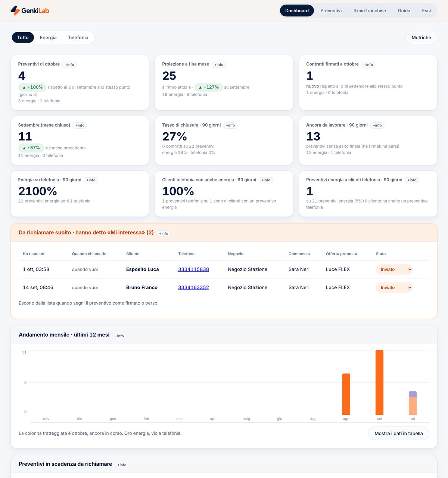Call phone number 3334115838
The image size is (448, 478).
[x=193, y=269]
